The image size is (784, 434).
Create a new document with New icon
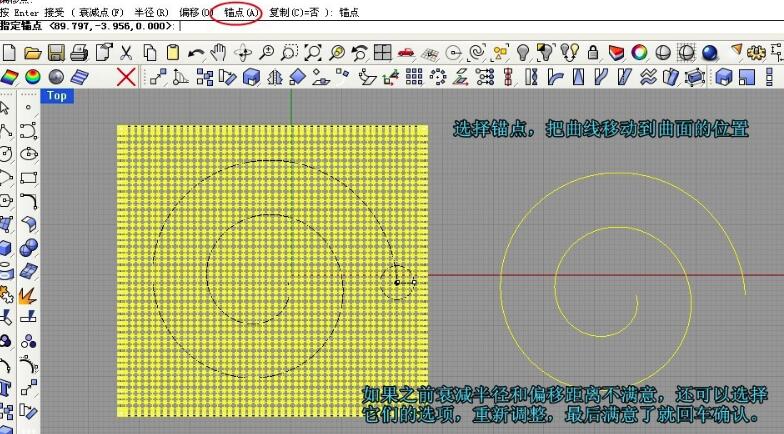[10, 52]
